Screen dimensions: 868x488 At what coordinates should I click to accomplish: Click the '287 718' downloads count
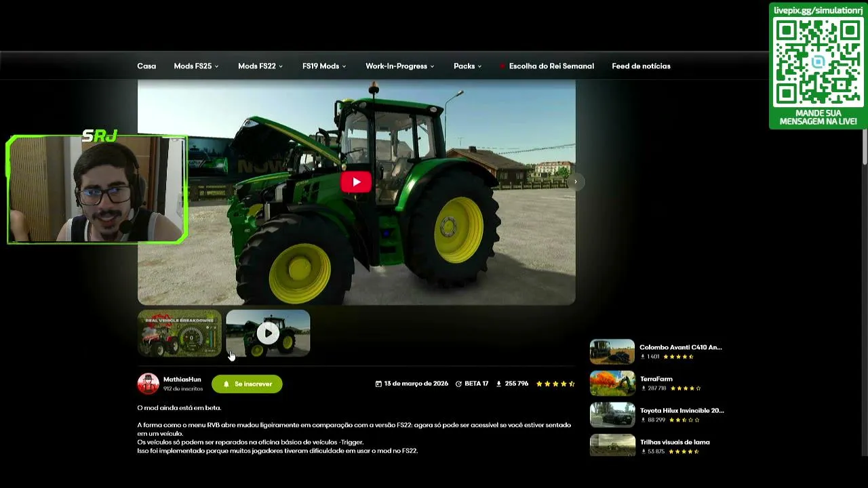pyautogui.click(x=657, y=388)
